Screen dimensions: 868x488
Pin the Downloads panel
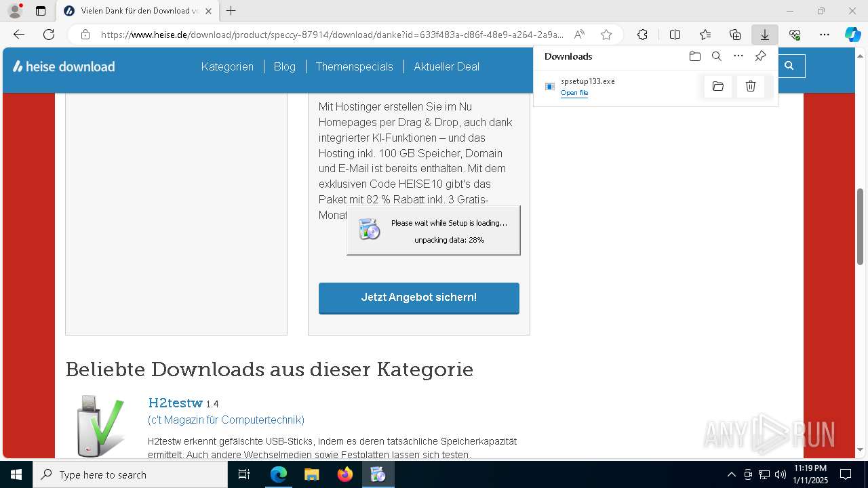coord(760,56)
